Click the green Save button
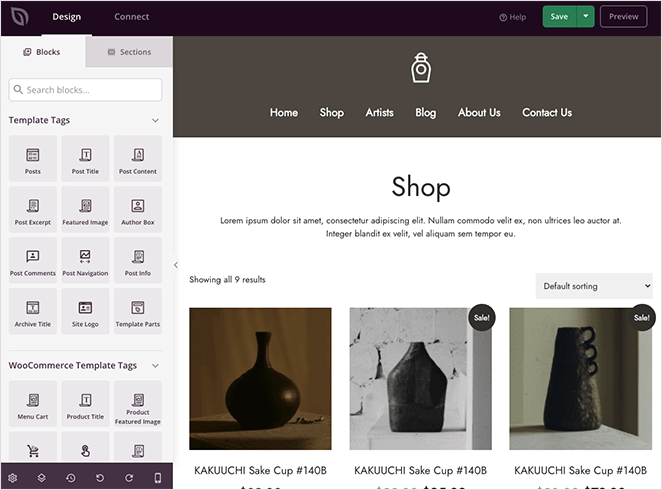Screen dimensions: 662x490 (559, 16)
